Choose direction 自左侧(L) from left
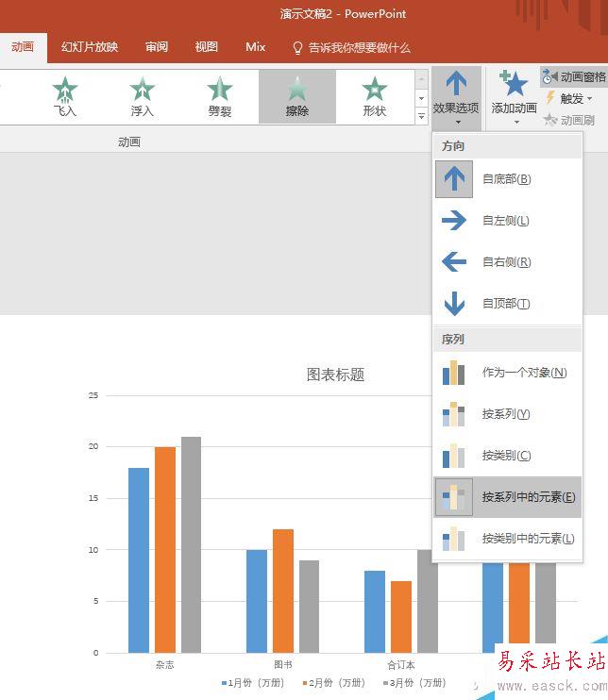Screen dimensions: 608x700 (508, 221)
